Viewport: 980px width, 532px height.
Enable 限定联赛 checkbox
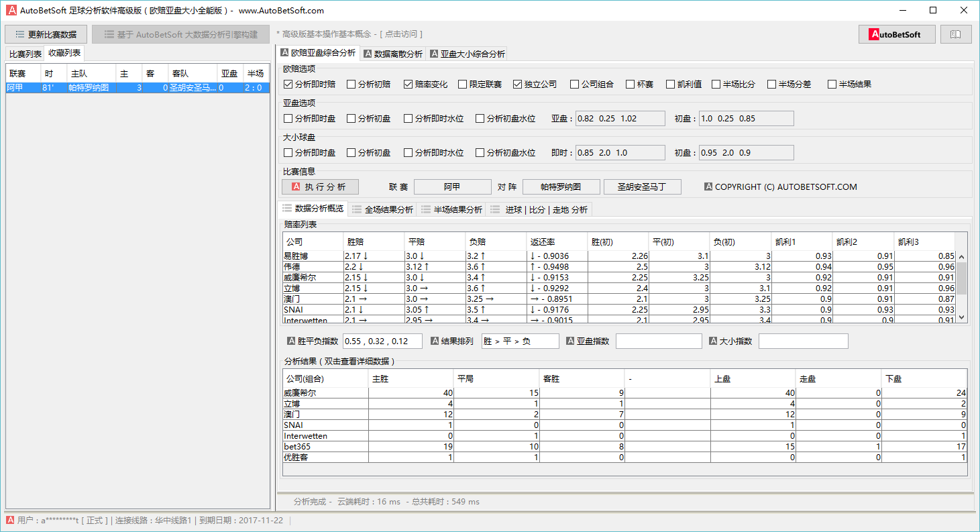(x=463, y=85)
